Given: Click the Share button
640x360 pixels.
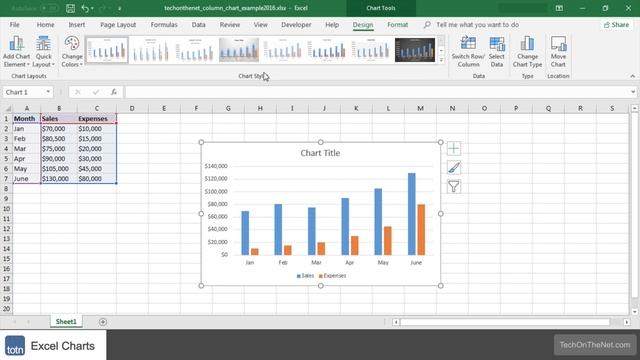Looking at the screenshot, I should tap(616, 25).
